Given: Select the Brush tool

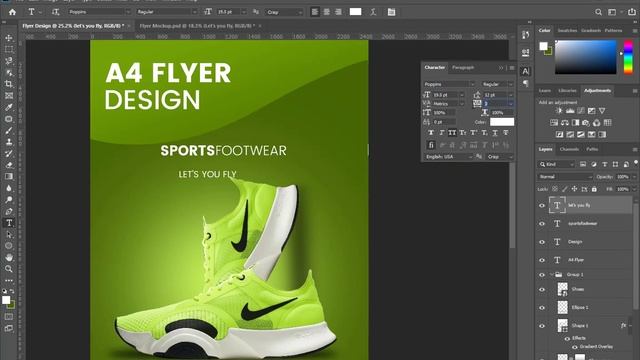Looking at the screenshot, I should click(9, 131).
